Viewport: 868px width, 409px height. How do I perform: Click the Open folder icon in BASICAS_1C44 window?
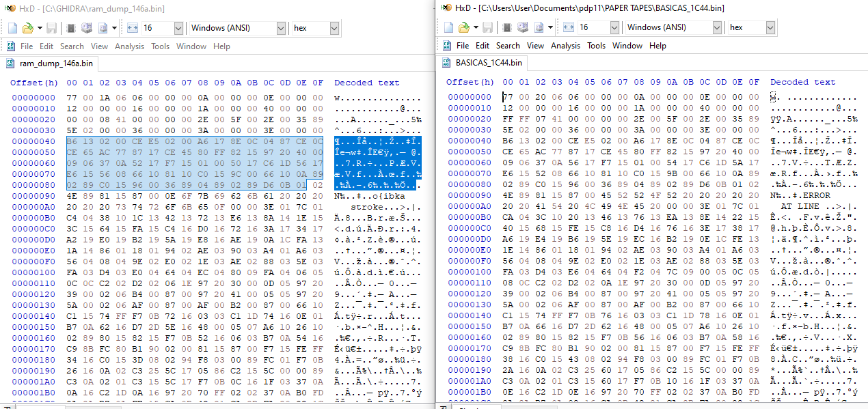(x=464, y=27)
